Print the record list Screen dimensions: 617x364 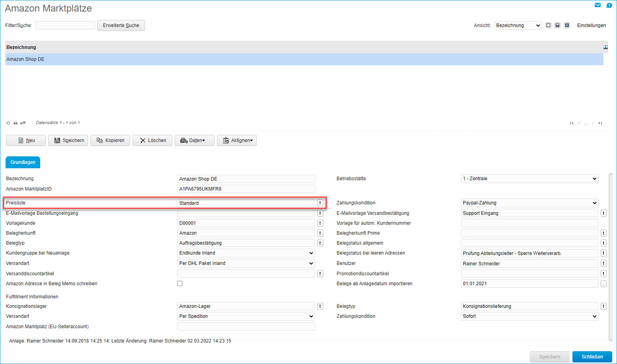pyautogui.click(x=16, y=123)
